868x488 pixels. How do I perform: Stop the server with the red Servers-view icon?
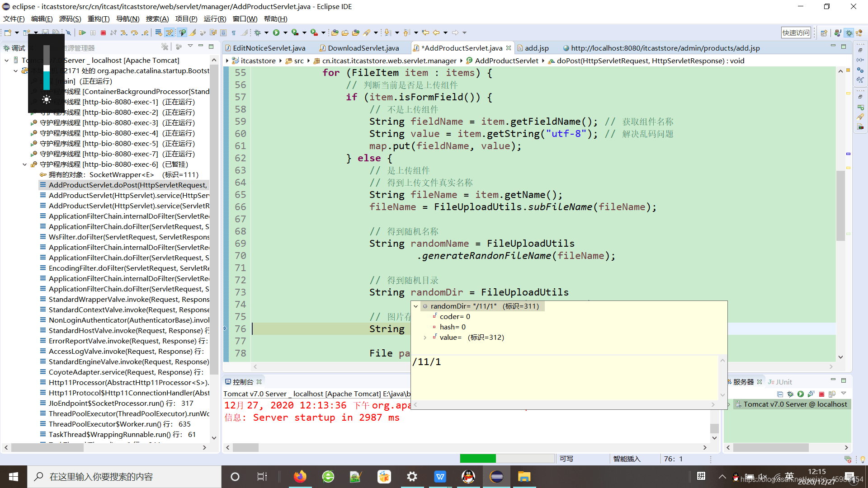[x=822, y=394]
